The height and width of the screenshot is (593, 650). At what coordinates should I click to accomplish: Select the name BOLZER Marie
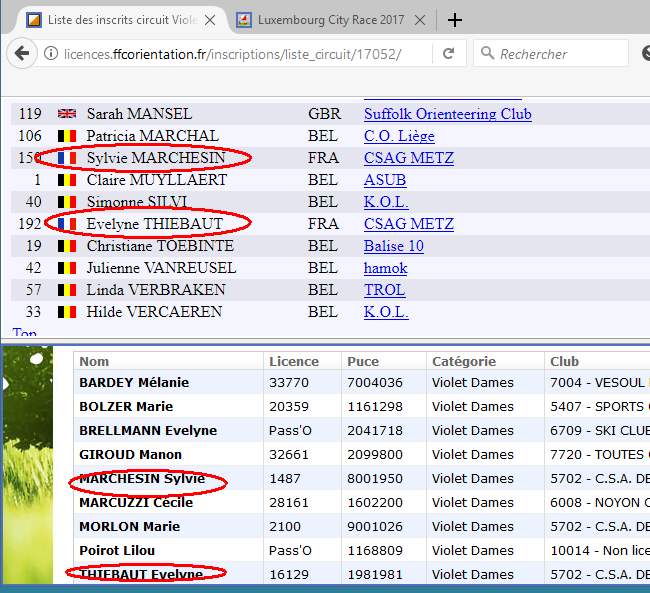coord(126,406)
